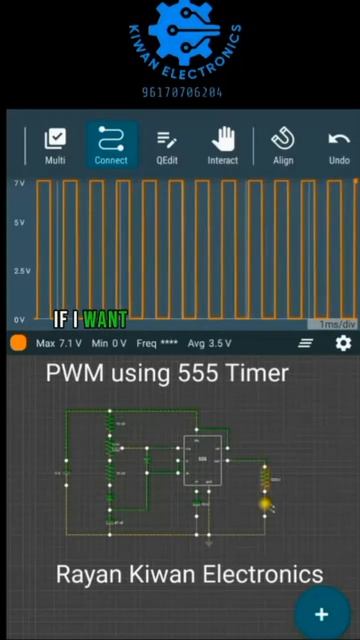Open the scope list menu icon
The width and height of the screenshot is (360, 640).
click(305, 344)
